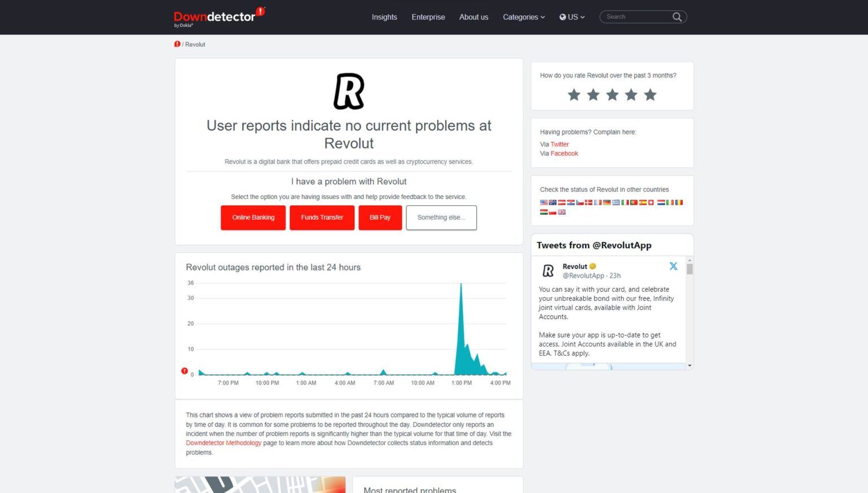Rate Revolut one star

(x=574, y=95)
